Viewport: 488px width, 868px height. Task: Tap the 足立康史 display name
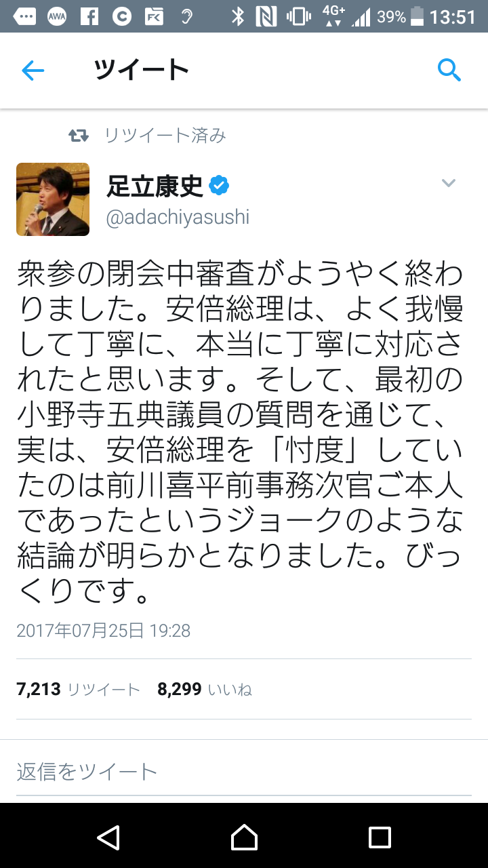tap(155, 185)
